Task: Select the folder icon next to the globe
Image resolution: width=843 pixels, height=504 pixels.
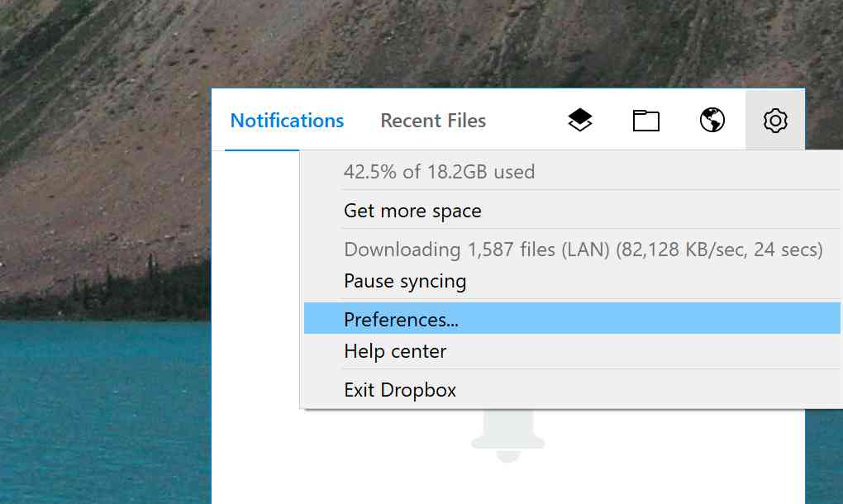Action: (645, 119)
